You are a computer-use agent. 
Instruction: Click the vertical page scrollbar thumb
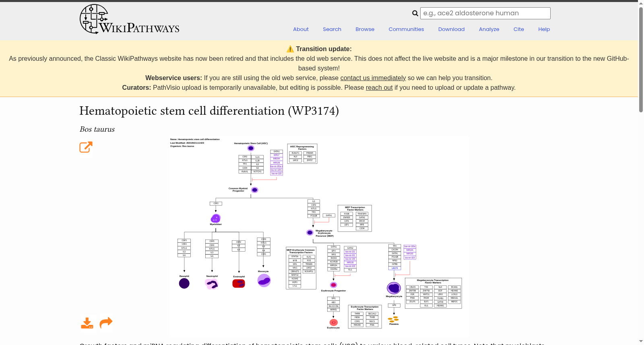pos(641,60)
